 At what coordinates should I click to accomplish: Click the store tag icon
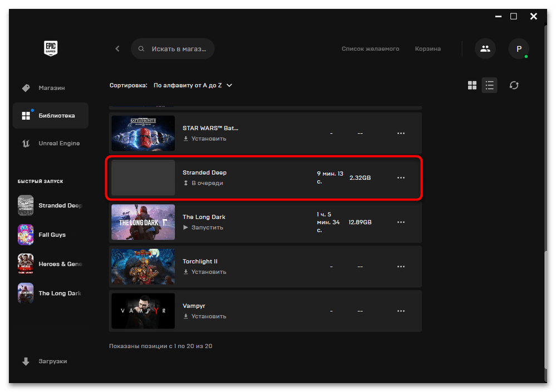(x=26, y=87)
